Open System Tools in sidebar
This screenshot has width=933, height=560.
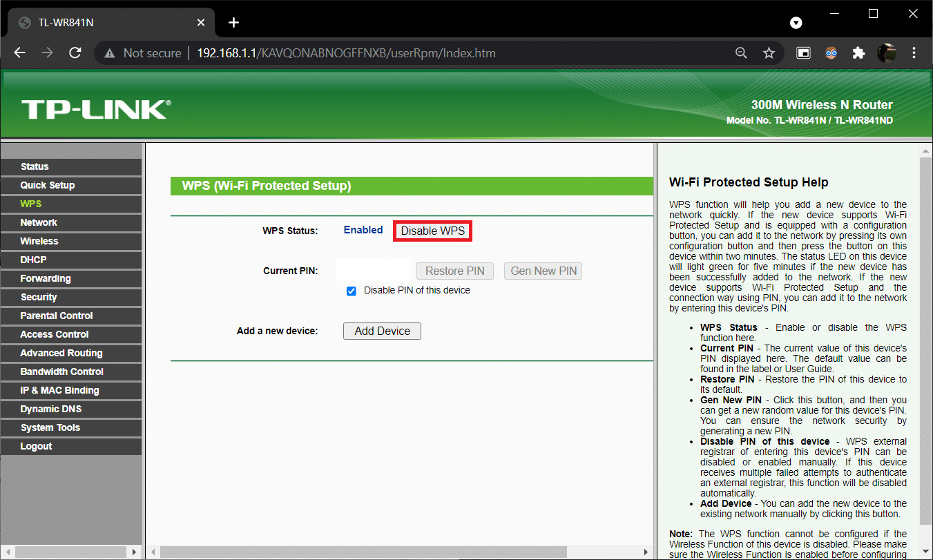pos(50,427)
